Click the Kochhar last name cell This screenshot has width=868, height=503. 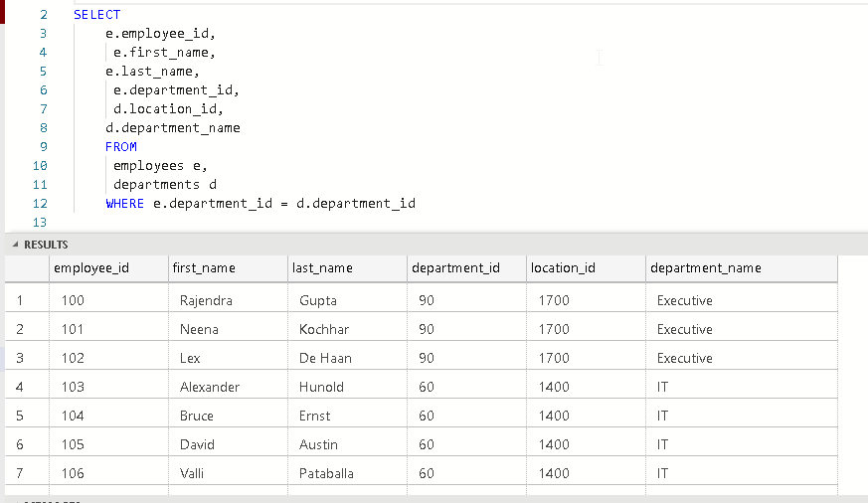pos(323,329)
